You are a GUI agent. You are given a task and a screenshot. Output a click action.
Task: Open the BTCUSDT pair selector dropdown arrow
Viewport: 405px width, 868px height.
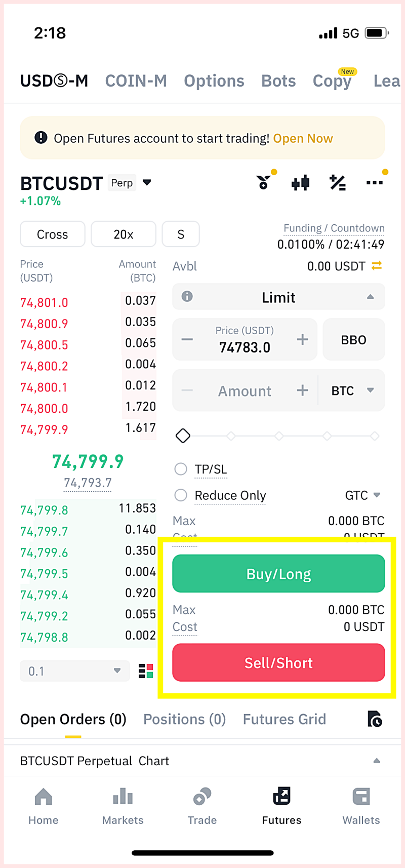[147, 182]
